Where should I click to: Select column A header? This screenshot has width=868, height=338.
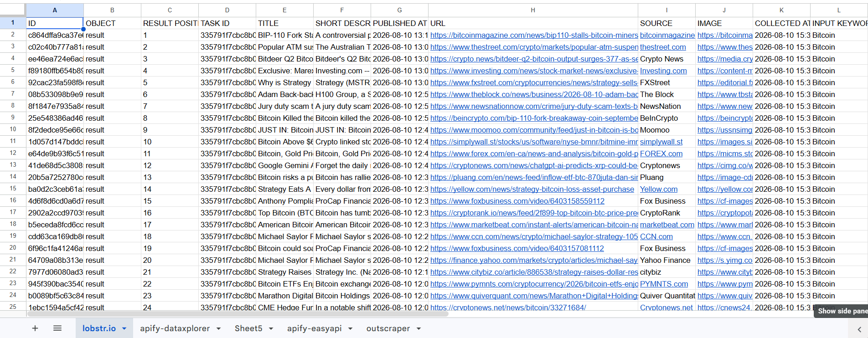tap(55, 10)
